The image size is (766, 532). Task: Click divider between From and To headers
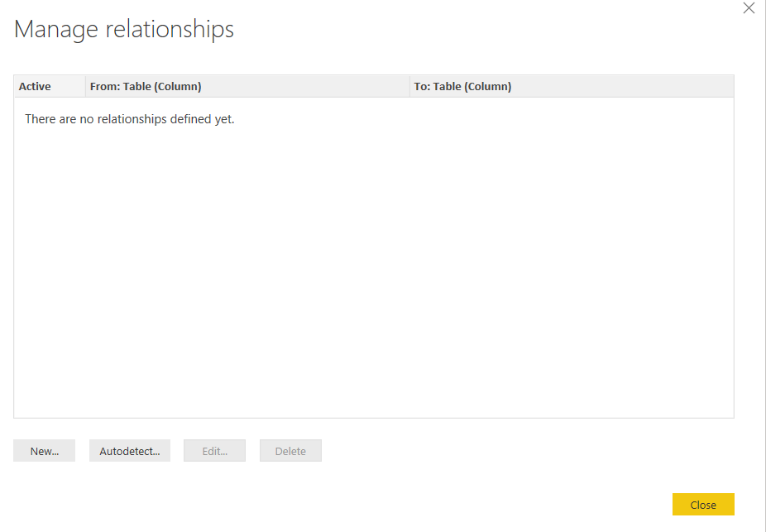pyautogui.click(x=409, y=86)
